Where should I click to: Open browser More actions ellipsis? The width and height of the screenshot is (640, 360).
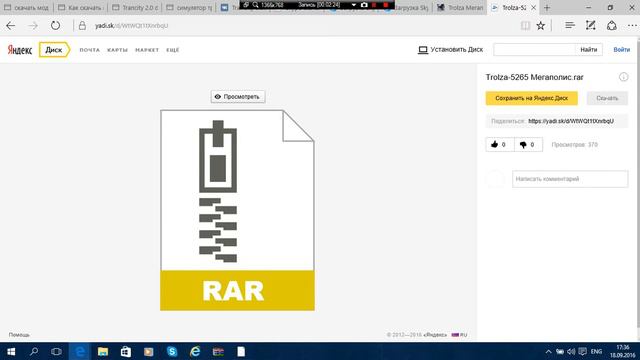[x=632, y=25]
